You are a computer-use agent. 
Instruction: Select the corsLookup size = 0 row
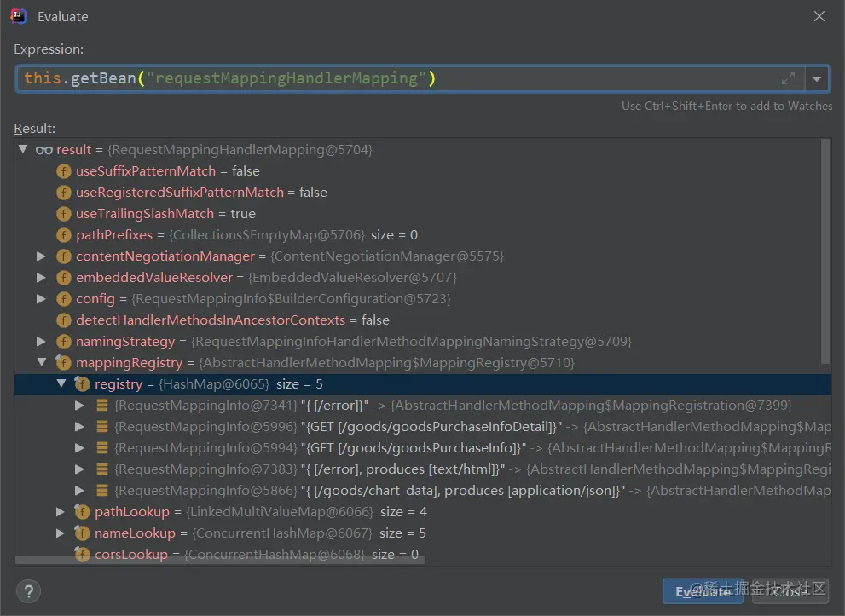tap(423, 554)
